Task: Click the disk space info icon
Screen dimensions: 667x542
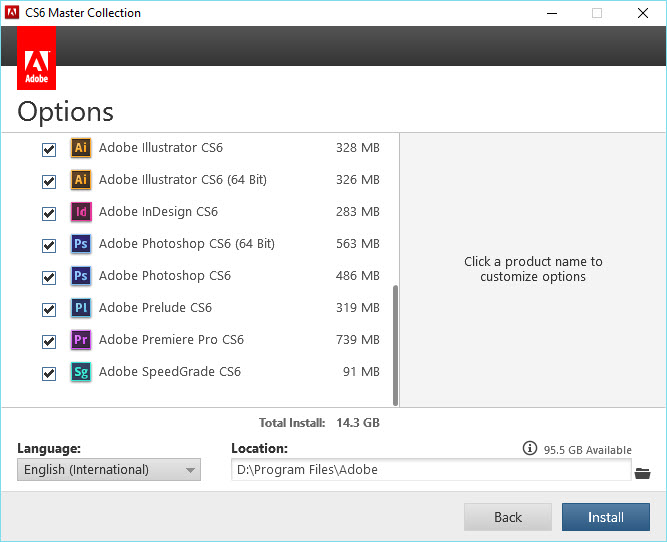Action: (530, 448)
